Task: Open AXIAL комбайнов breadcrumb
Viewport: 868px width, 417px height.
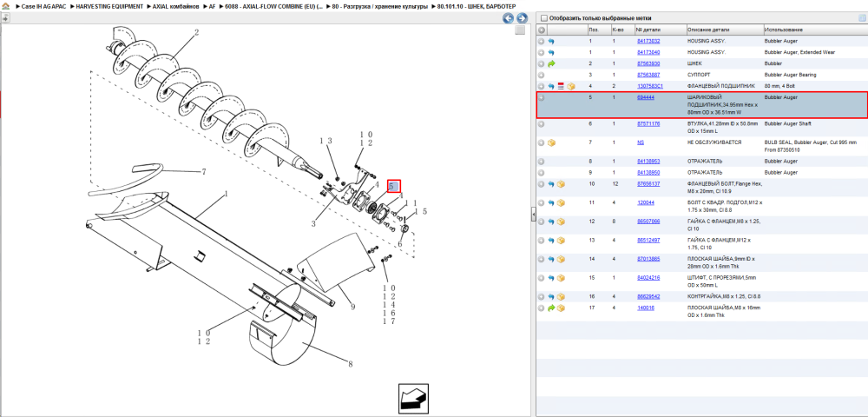Action: [x=175, y=6]
